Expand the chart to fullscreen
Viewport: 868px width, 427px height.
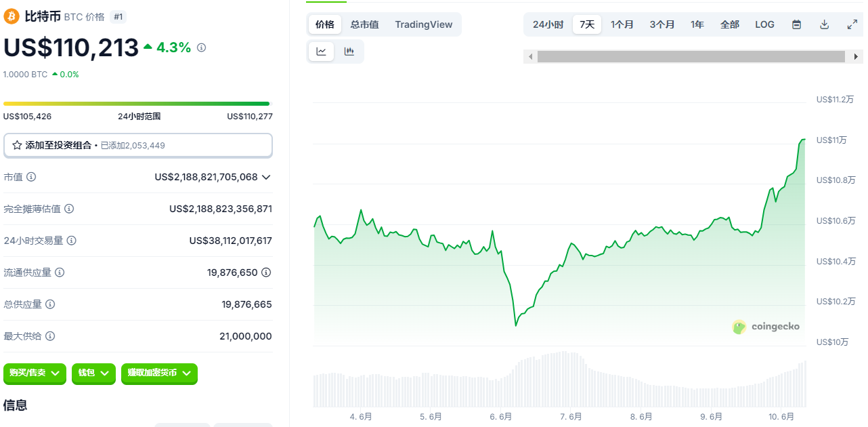852,24
